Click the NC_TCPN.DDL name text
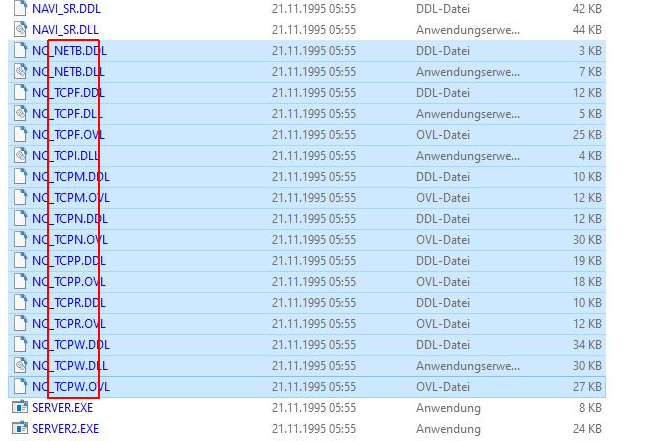The width and height of the screenshot is (648, 441). pyautogui.click(x=70, y=219)
